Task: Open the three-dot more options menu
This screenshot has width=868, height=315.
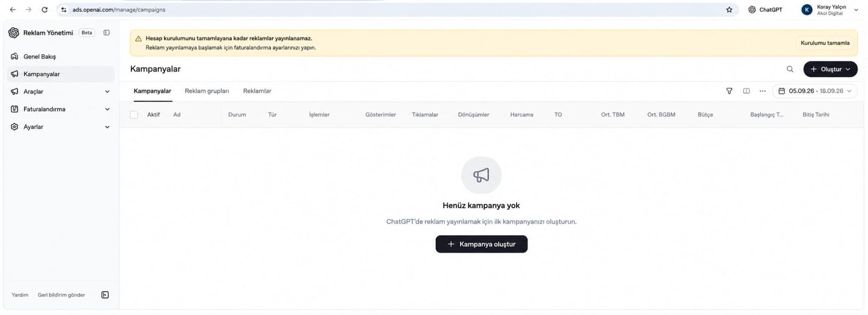Action: pyautogui.click(x=763, y=91)
